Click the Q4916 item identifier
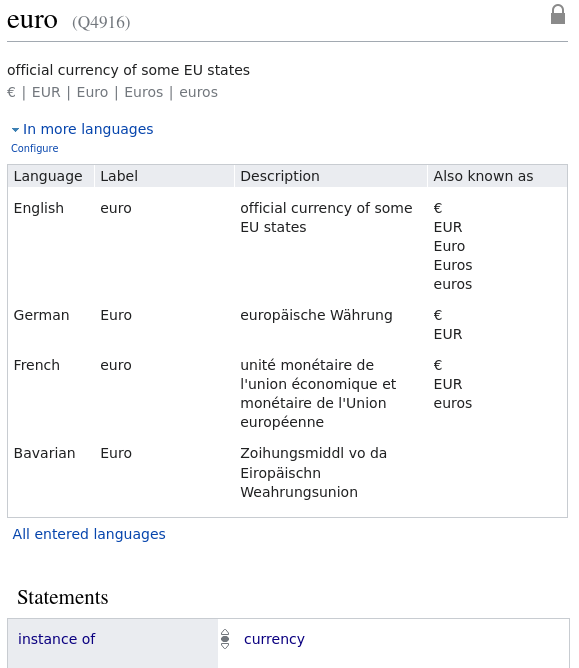The width and height of the screenshot is (579, 668). click(x=101, y=22)
